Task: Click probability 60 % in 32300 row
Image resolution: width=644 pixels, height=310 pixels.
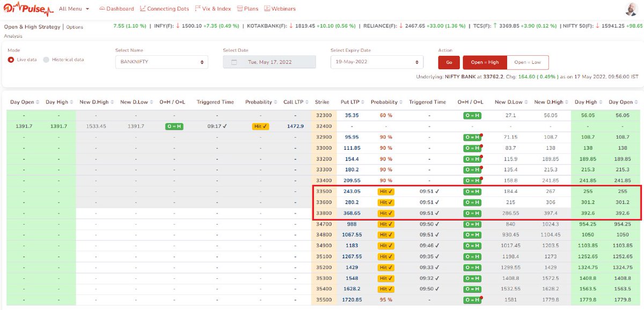Action: coord(385,115)
